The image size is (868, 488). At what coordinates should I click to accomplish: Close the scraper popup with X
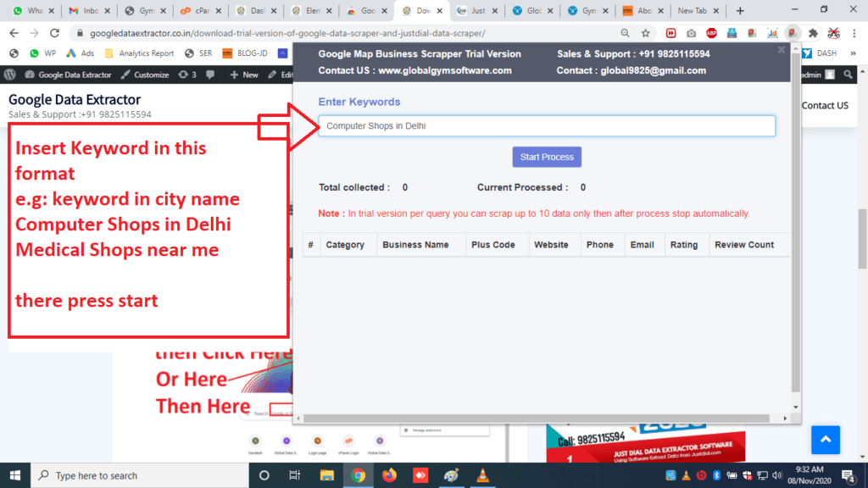coord(781,50)
